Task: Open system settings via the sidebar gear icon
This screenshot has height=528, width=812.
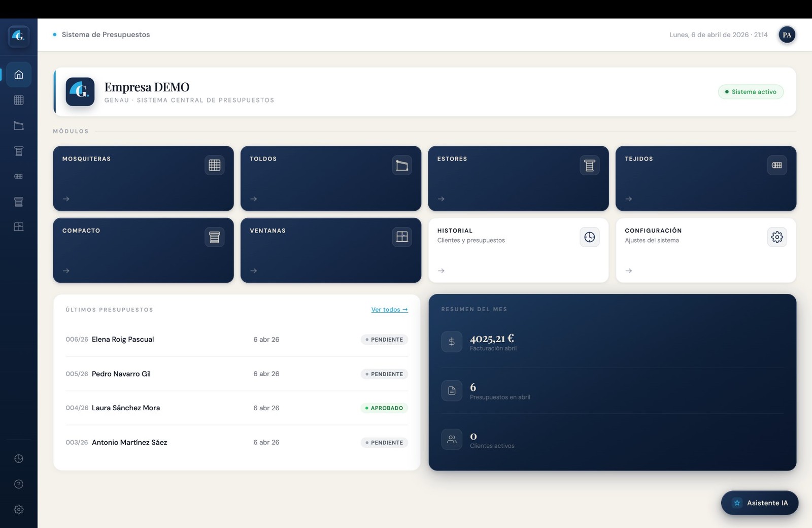Action: pos(19,509)
